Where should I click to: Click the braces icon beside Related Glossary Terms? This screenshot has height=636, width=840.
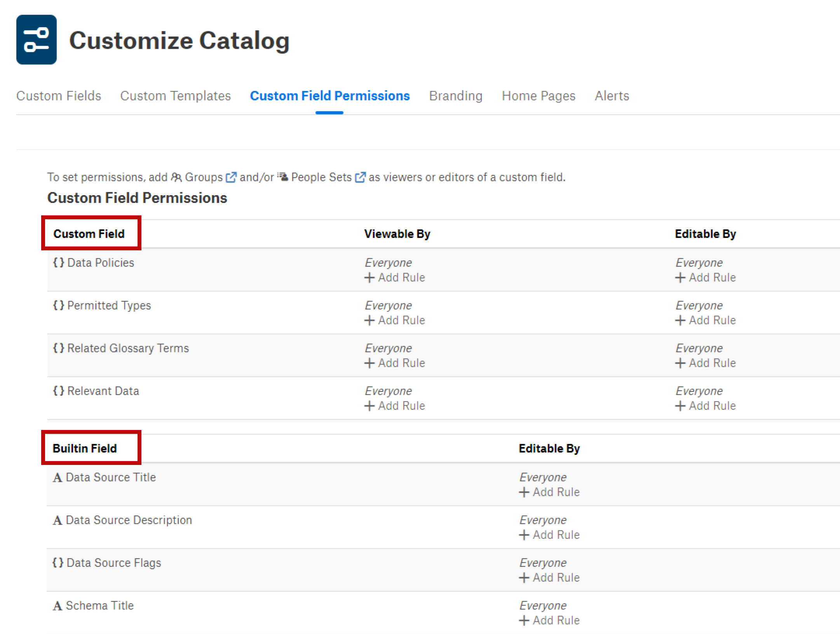pyautogui.click(x=58, y=348)
